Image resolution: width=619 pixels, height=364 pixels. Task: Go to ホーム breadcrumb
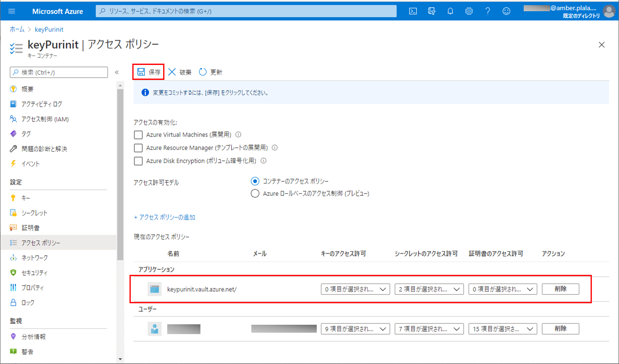[x=17, y=29]
